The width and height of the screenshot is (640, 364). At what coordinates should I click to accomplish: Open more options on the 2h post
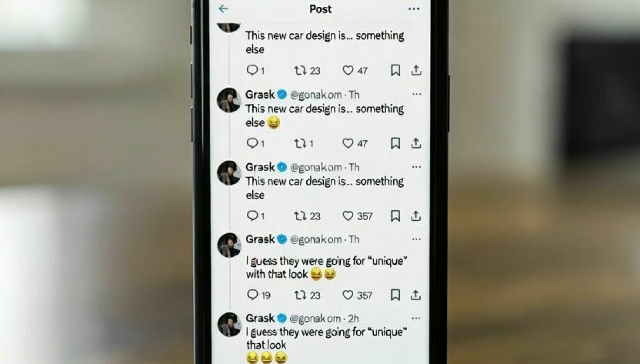point(416,318)
